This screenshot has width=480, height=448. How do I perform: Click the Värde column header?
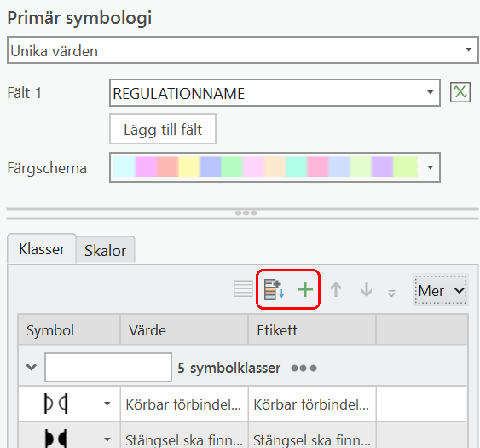pos(184,330)
